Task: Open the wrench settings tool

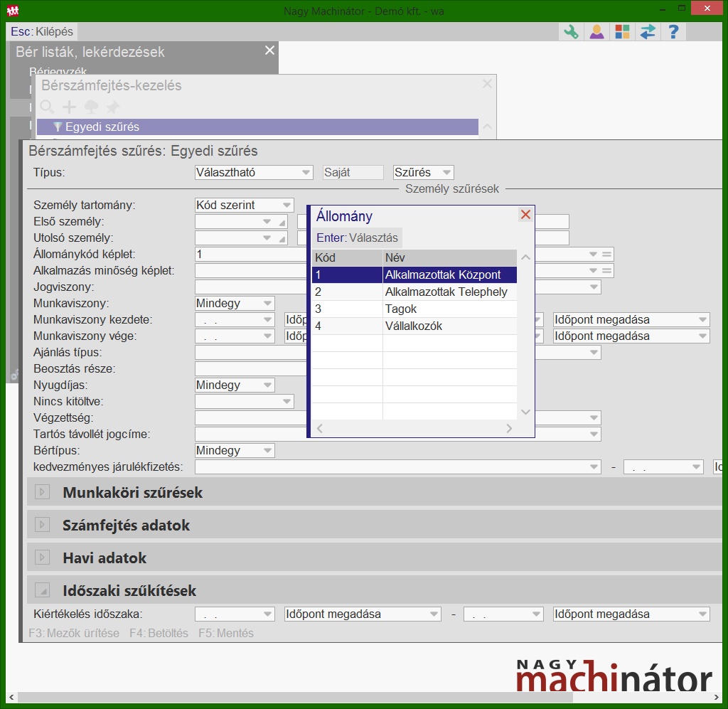Action: tap(570, 31)
